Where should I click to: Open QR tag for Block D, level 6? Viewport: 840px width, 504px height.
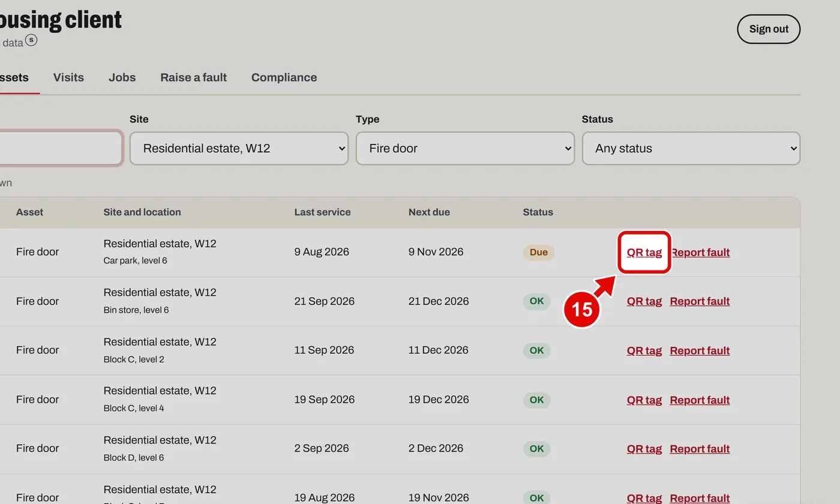[x=644, y=449]
